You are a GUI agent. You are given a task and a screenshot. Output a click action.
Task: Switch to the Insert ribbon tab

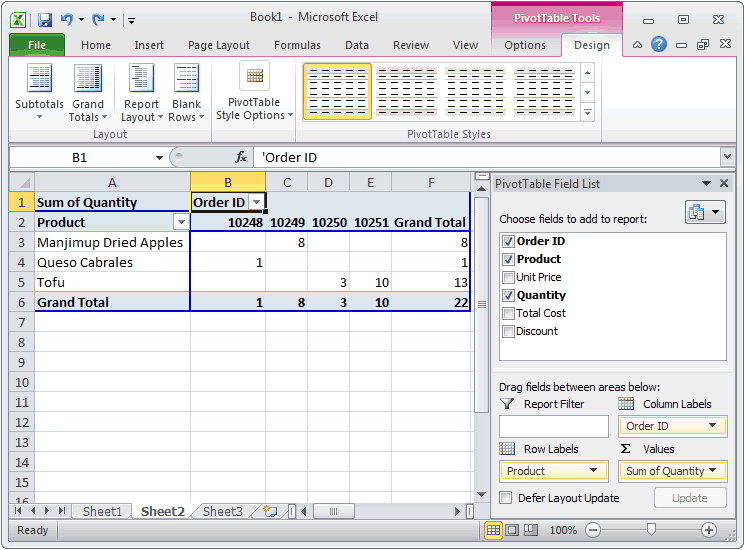click(x=149, y=45)
